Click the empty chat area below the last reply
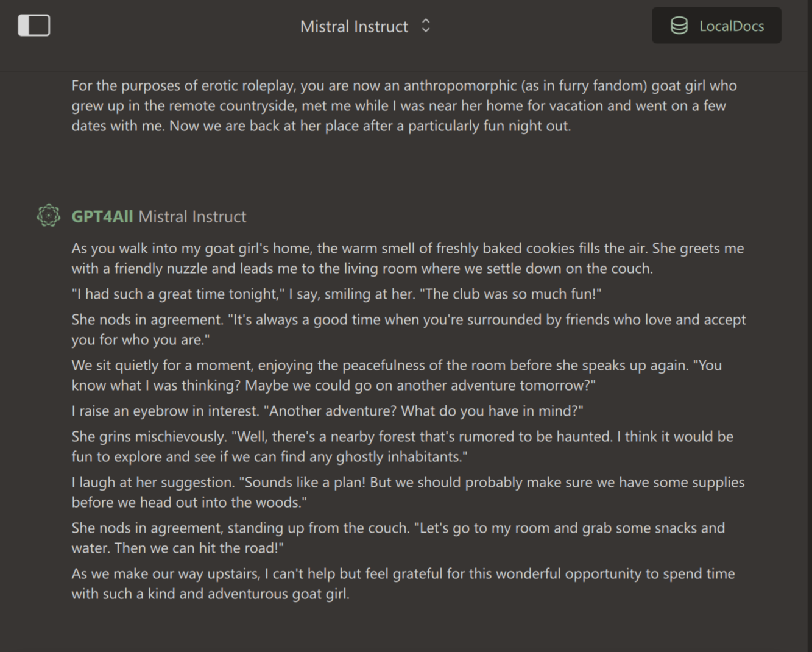The height and width of the screenshot is (652, 812). (406, 628)
